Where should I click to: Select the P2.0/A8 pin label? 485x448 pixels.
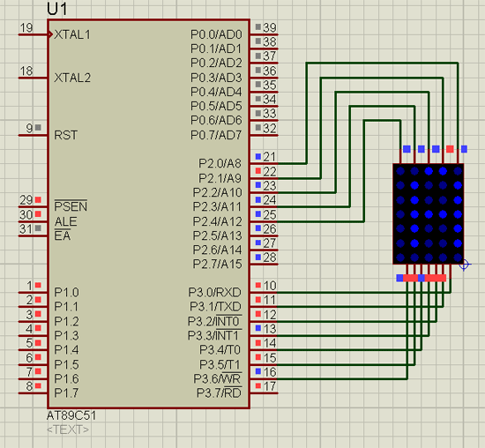[220, 163]
